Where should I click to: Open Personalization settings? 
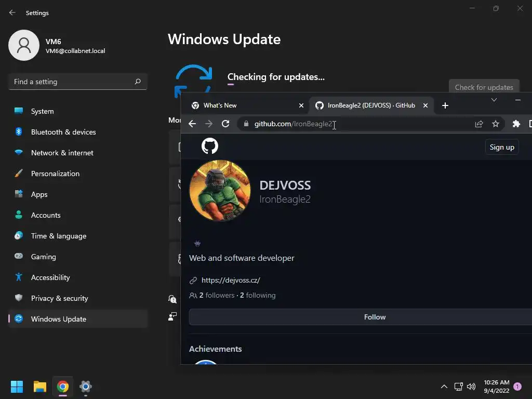click(78, 174)
